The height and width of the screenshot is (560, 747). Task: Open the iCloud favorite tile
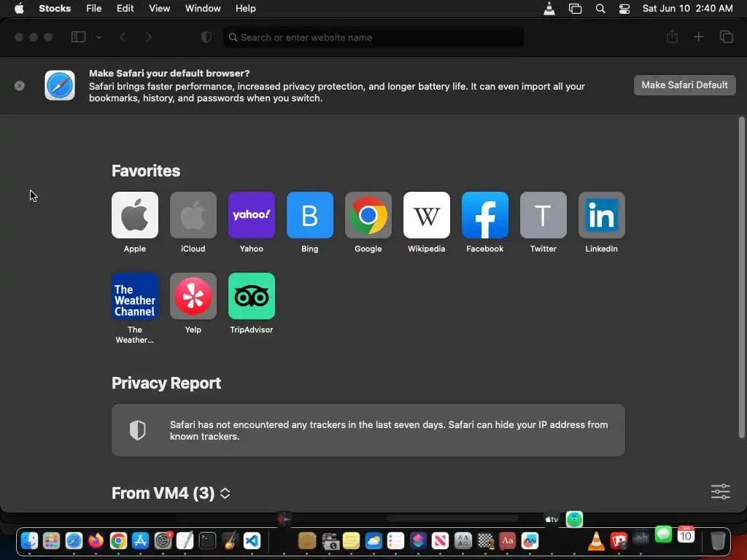pos(193,215)
